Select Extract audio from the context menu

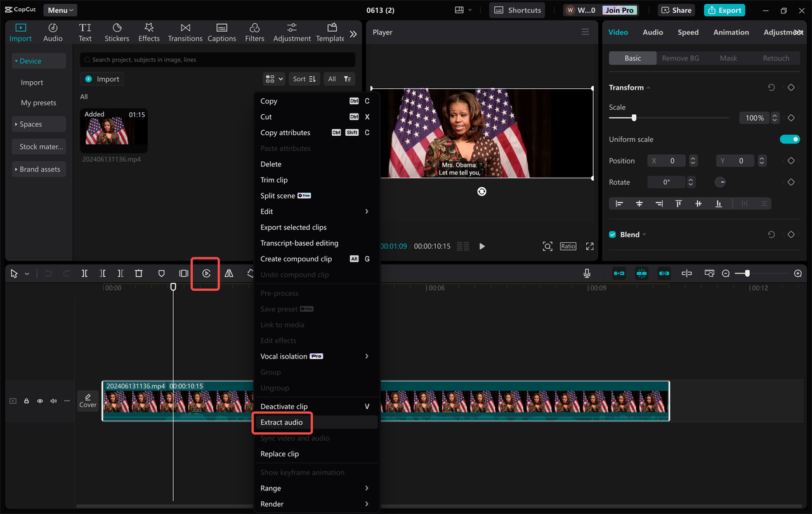point(282,422)
